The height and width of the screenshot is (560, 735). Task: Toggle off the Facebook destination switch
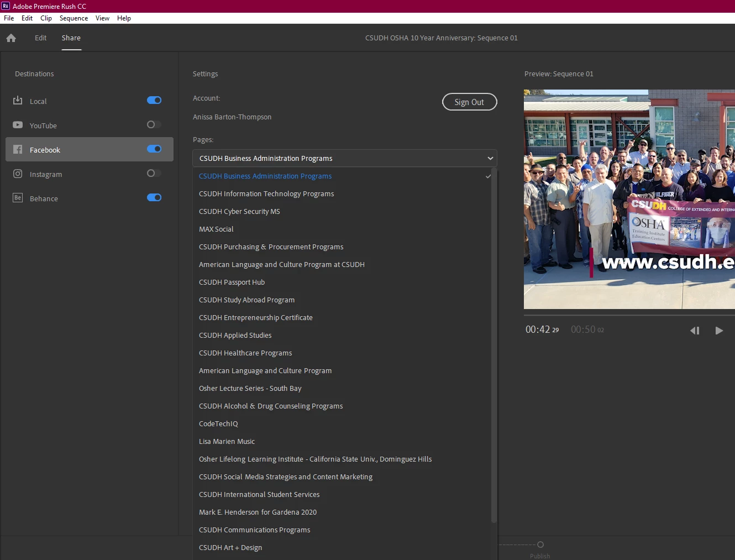click(x=154, y=149)
